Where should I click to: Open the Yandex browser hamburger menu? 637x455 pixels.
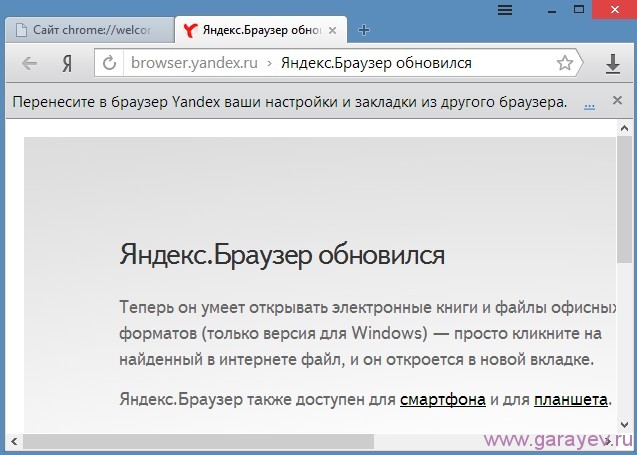coord(505,10)
